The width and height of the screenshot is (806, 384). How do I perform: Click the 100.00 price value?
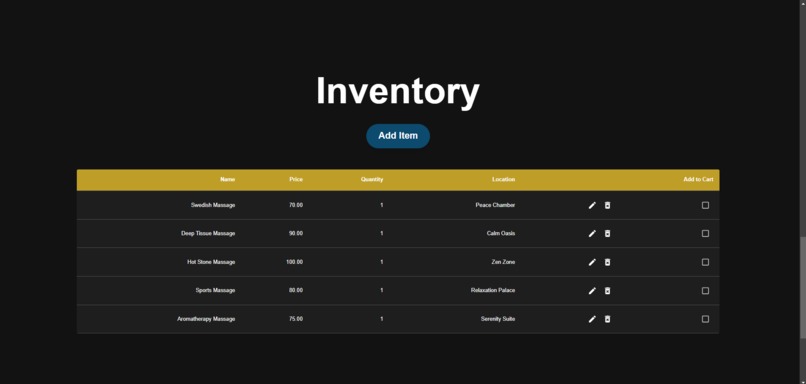295,262
